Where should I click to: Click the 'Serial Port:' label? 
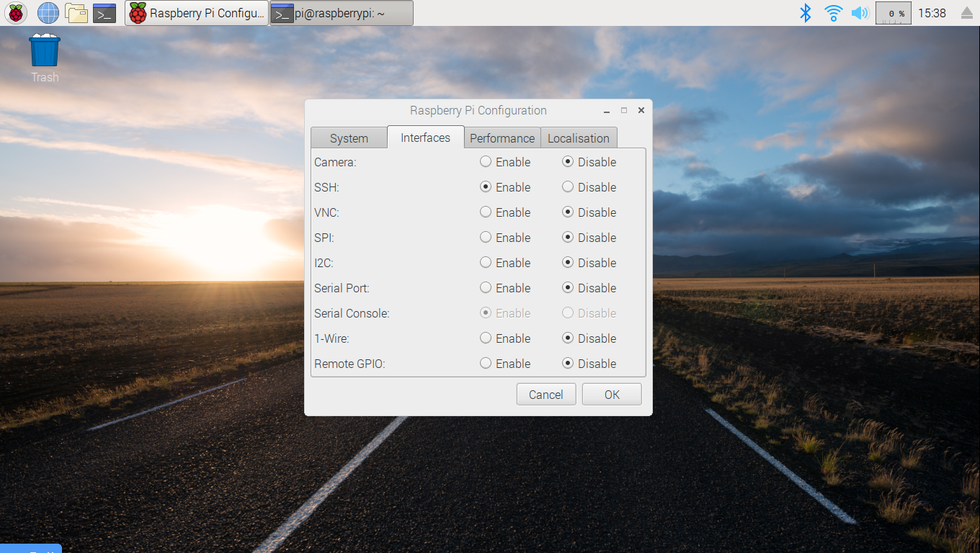coord(342,288)
